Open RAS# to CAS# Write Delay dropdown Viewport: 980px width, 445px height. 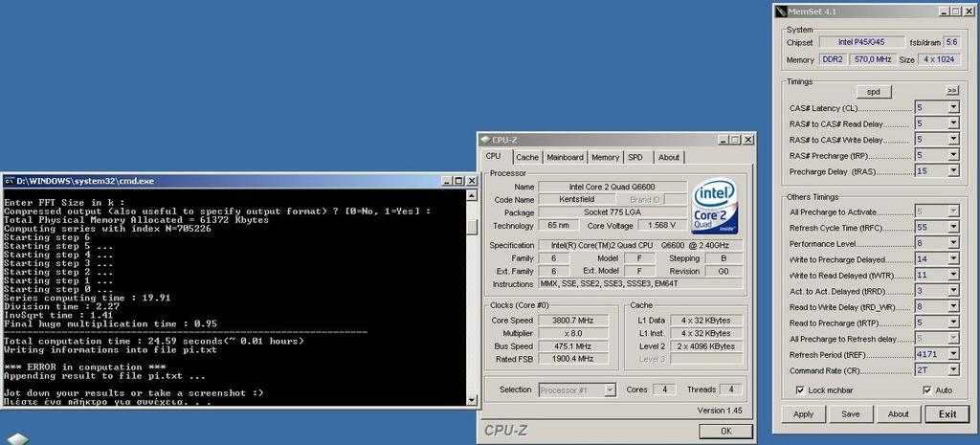coord(953,140)
